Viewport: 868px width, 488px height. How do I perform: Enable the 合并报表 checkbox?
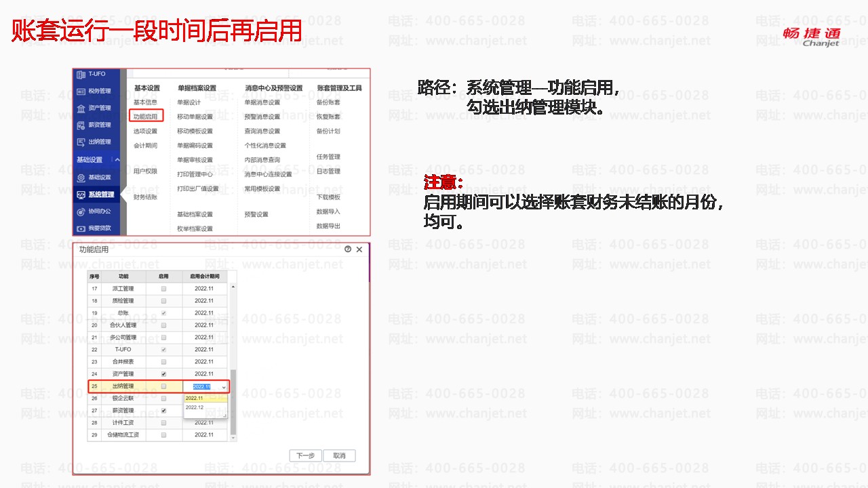pyautogui.click(x=163, y=362)
